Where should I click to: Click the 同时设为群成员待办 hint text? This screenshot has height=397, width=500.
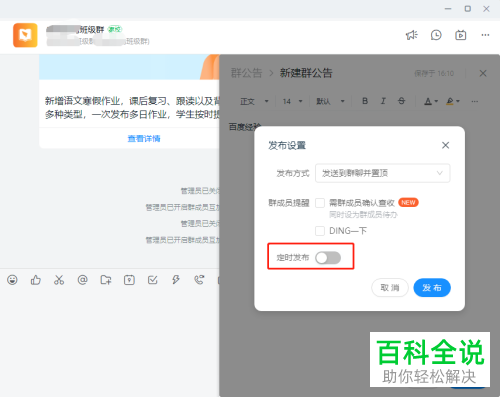pos(363,215)
